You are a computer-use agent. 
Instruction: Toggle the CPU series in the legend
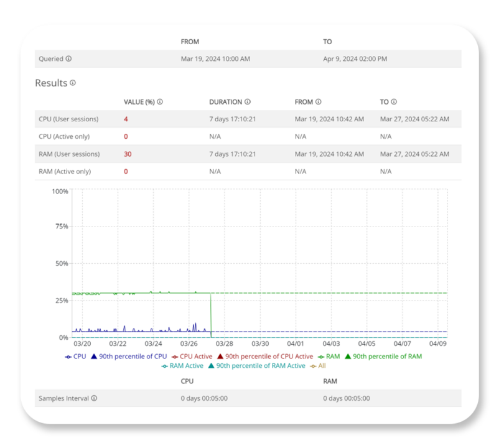point(78,356)
